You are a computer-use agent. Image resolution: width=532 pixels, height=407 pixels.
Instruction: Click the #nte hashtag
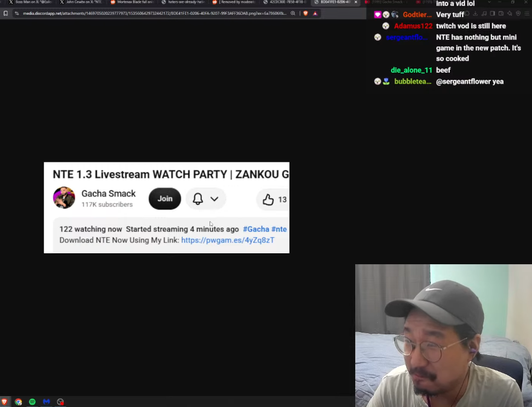point(279,229)
